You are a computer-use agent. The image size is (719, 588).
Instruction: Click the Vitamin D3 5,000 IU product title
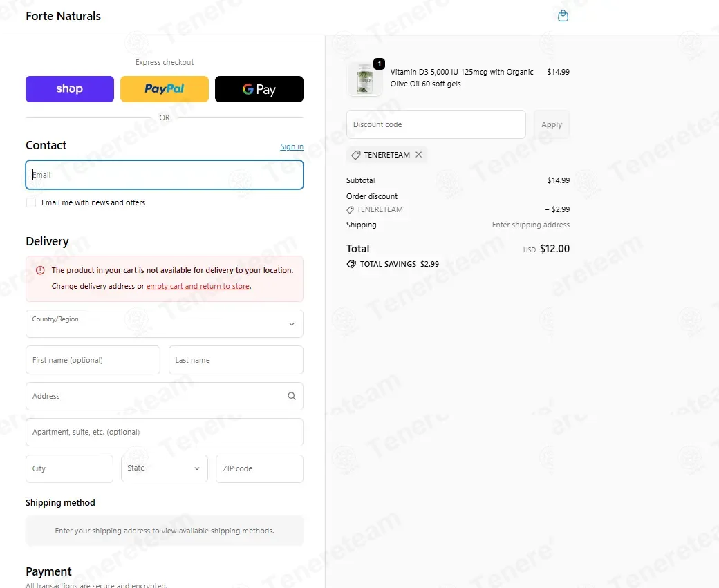tap(462, 78)
